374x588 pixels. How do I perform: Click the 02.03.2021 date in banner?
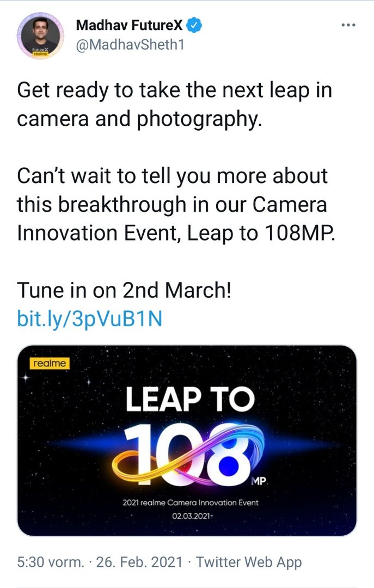[x=192, y=516]
